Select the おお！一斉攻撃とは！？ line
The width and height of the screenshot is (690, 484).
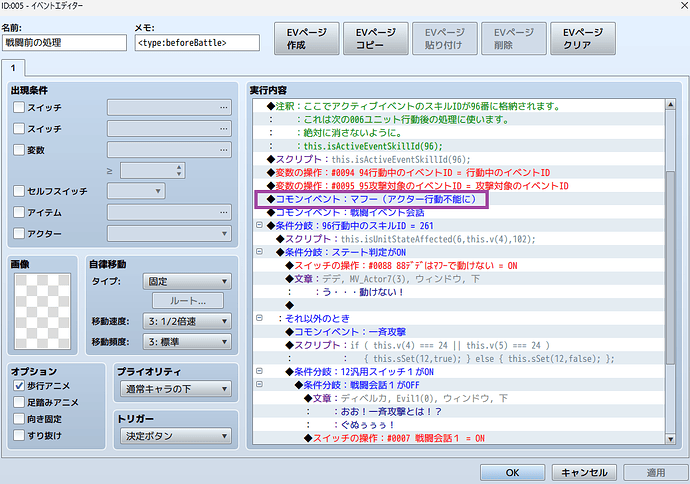[459, 411]
